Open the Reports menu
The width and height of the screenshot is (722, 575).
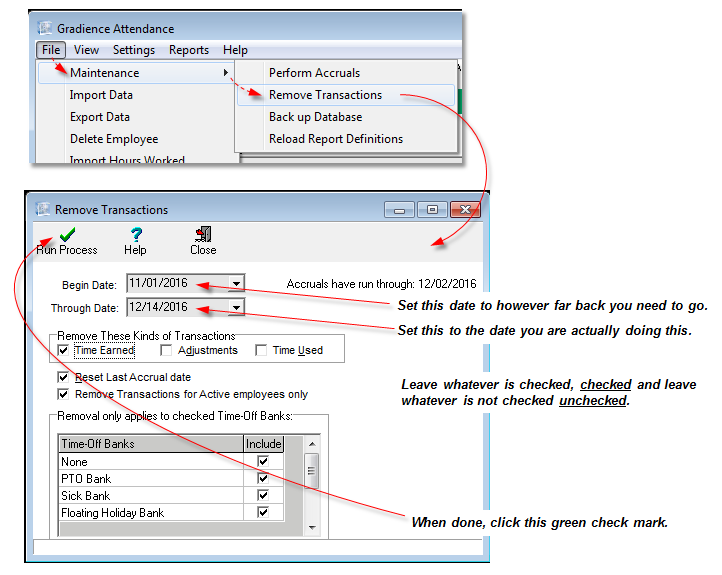point(189,50)
